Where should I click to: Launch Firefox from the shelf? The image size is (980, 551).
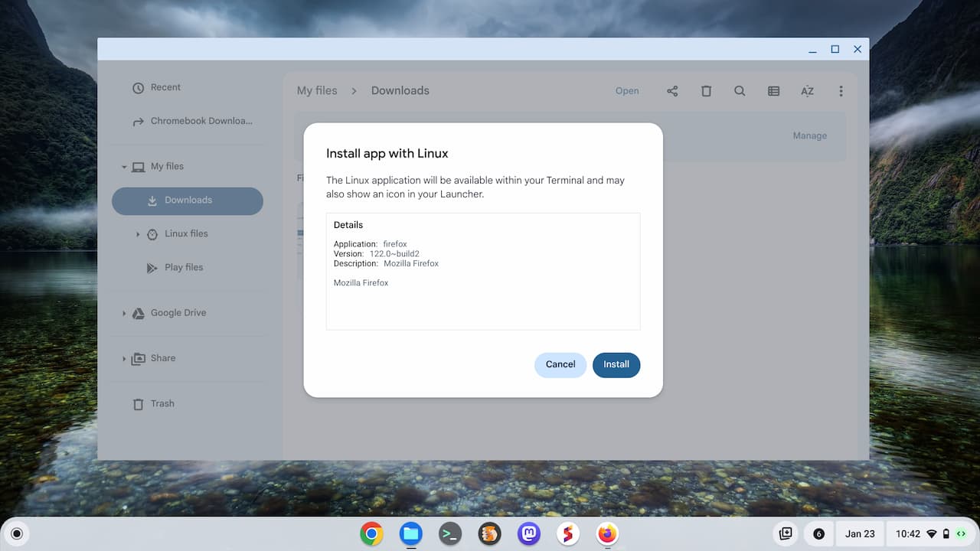[x=607, y=533]
